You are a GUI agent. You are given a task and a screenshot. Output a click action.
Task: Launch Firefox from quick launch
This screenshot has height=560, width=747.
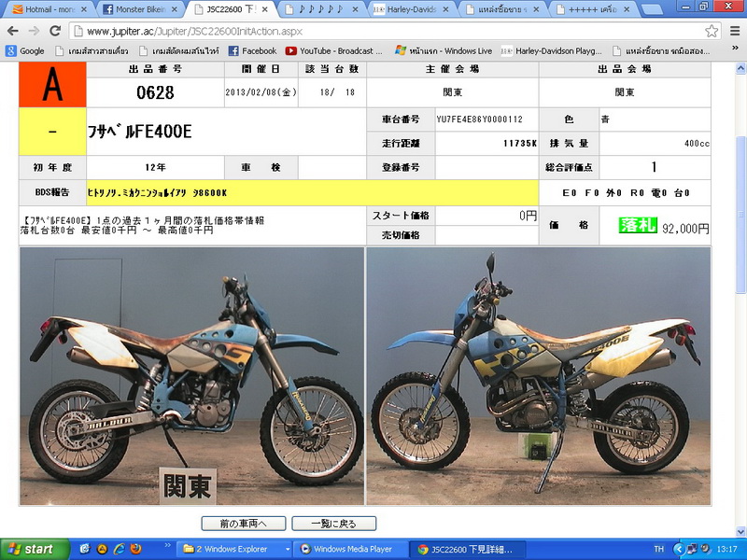coord(135,549)
